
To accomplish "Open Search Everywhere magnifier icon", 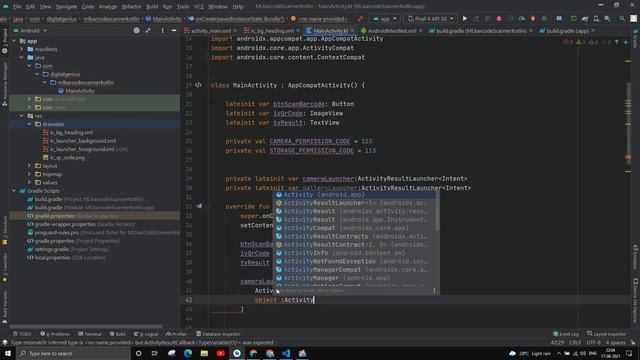I will point(622,18).
